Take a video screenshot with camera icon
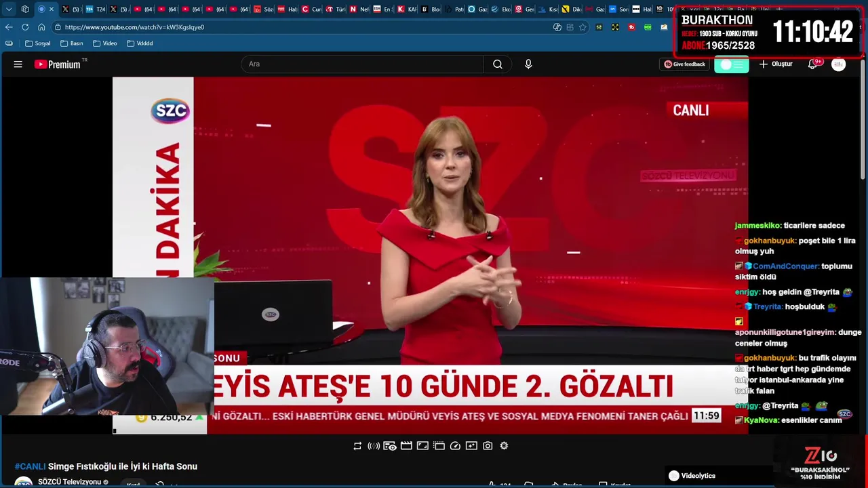 [488, 446]
